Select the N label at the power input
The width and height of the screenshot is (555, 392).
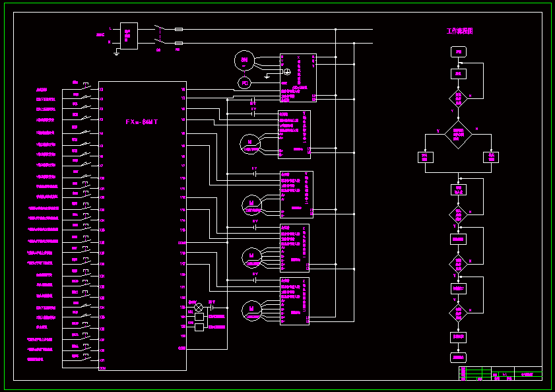click(110, 42)
